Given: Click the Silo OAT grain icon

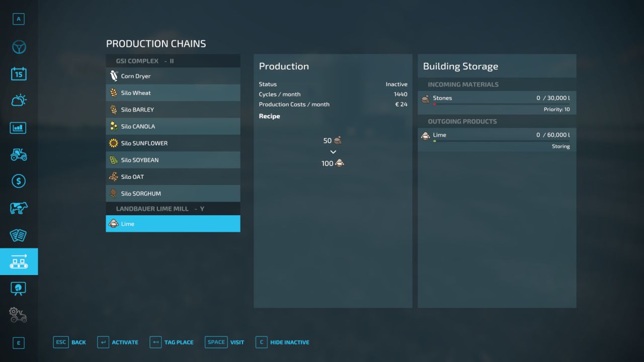Looking at the screenshot, I should 114,176.
